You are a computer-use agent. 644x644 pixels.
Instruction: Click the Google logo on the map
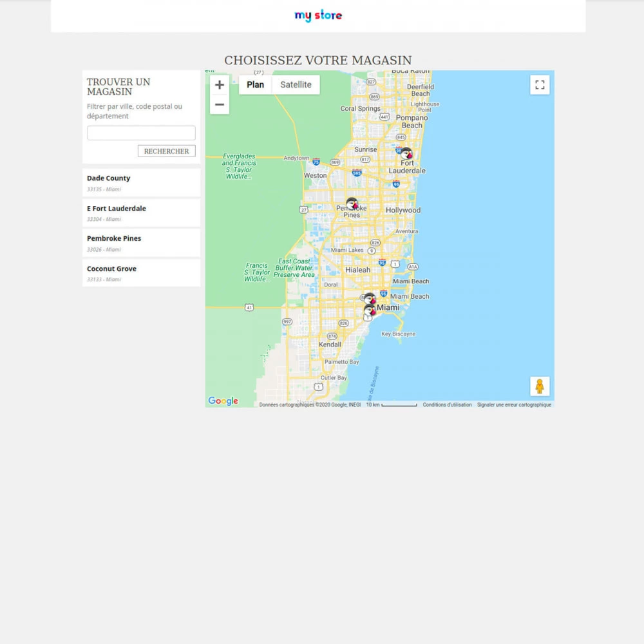(223, 401)
